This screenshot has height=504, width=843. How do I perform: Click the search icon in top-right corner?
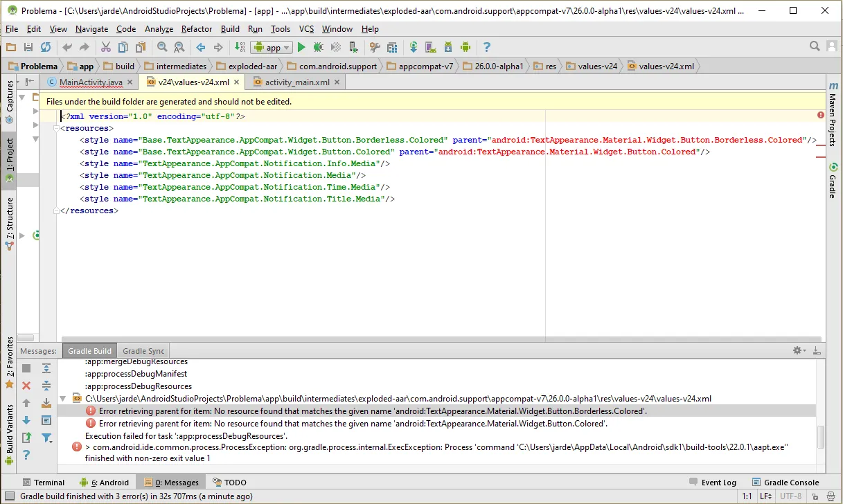point(815,46)
